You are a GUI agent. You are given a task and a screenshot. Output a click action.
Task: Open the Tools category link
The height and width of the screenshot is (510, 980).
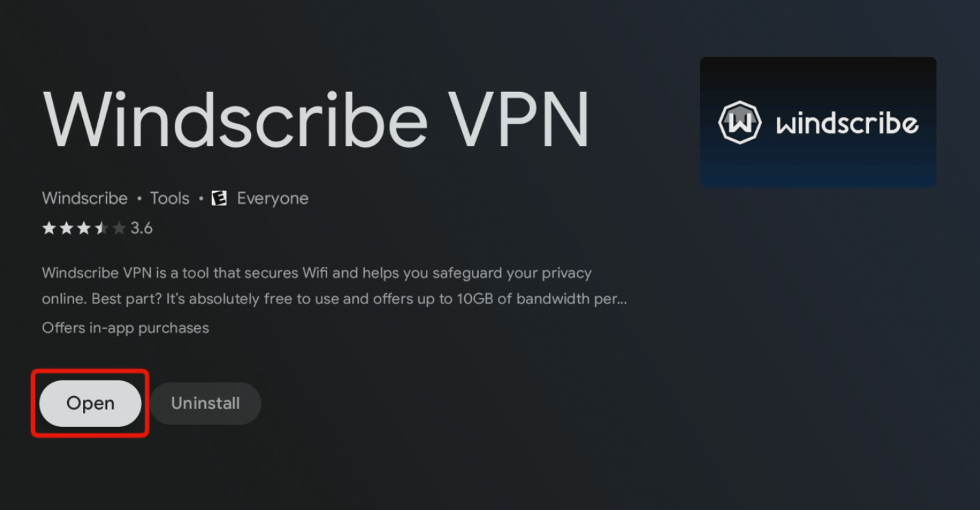(169, 198)
